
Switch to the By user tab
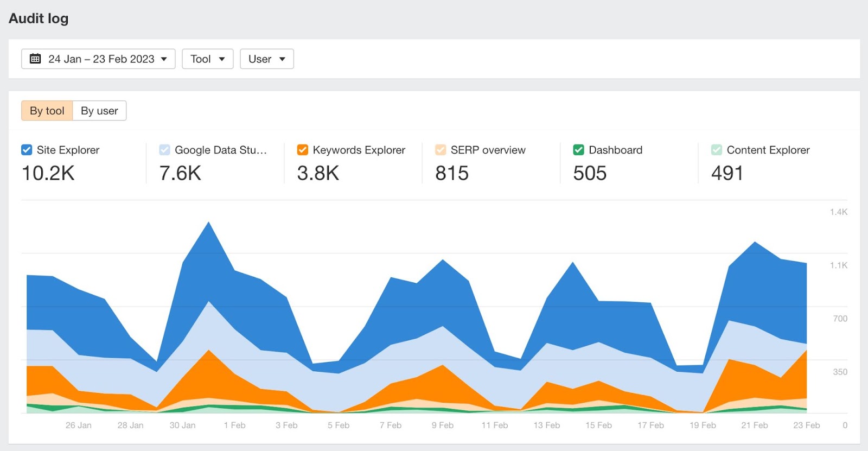99,111
